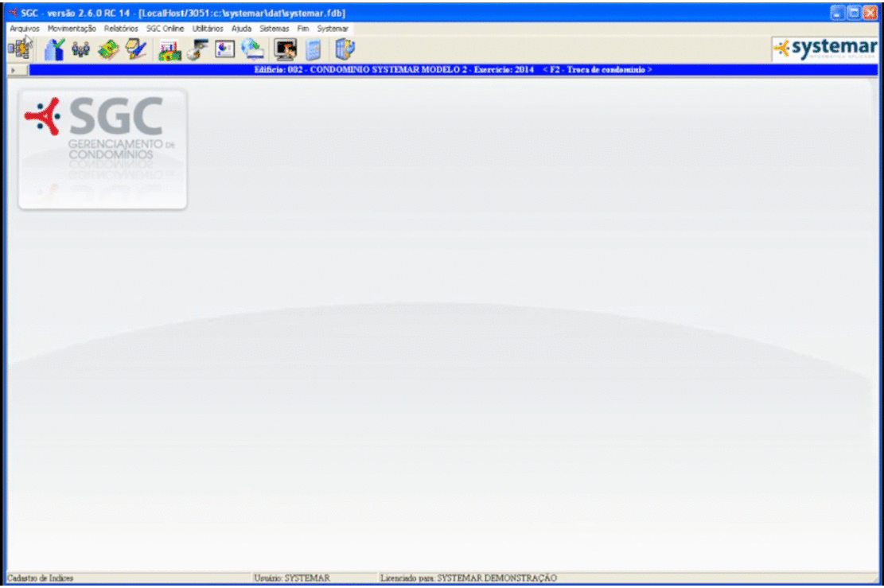Open the pie chart slide icon

coord(225,49)
